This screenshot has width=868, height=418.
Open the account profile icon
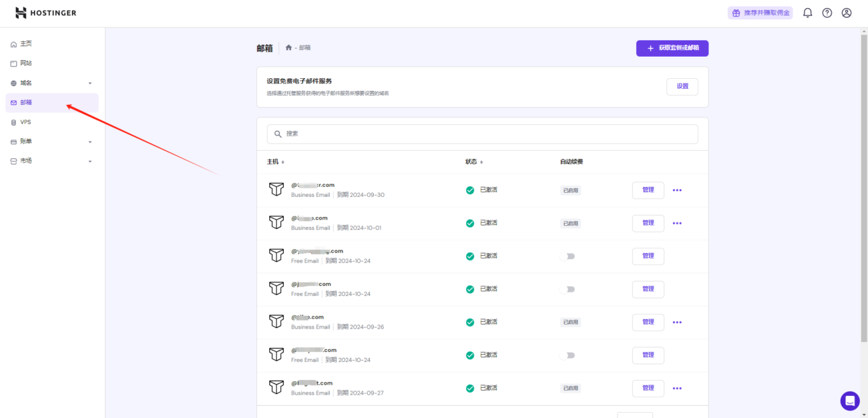(846, 13)
